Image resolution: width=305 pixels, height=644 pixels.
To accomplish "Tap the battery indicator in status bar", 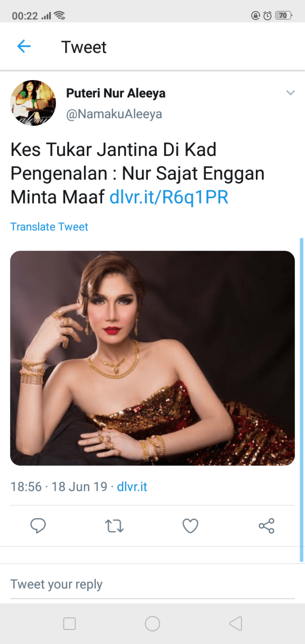I will pyautogui.click(x=283, y=15).
